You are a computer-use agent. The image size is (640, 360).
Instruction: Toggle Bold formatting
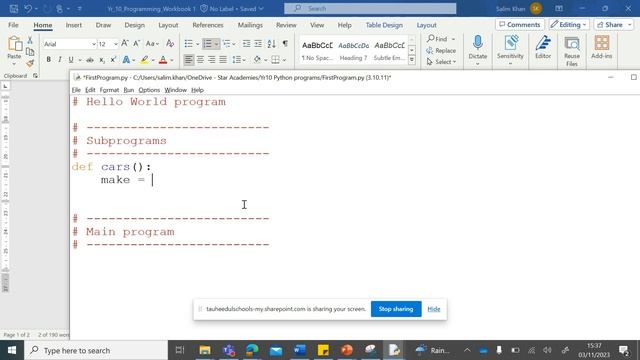point(49,60)
